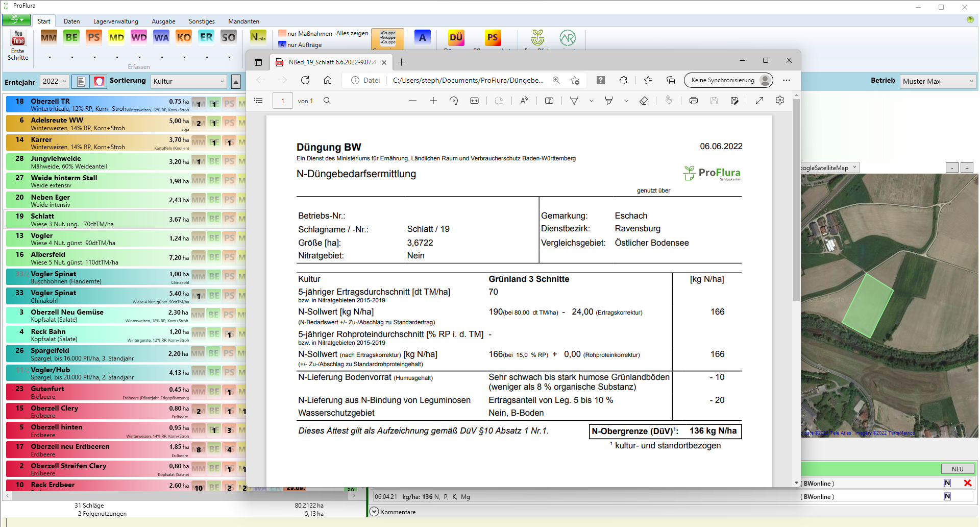980x527 pixels.
Task: Click the ER harvest record icon
Action: click(206, 37)
